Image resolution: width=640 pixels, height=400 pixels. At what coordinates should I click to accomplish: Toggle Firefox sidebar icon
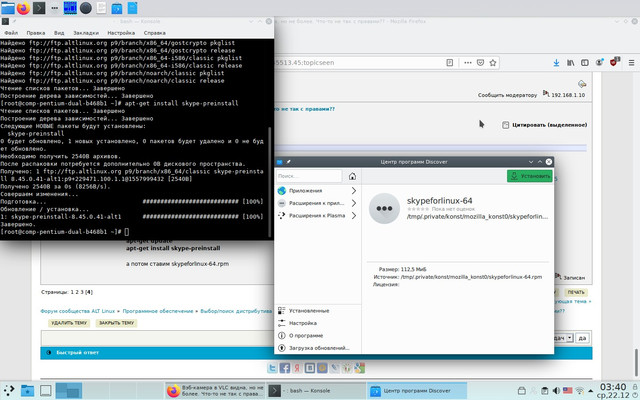(584, 62)
